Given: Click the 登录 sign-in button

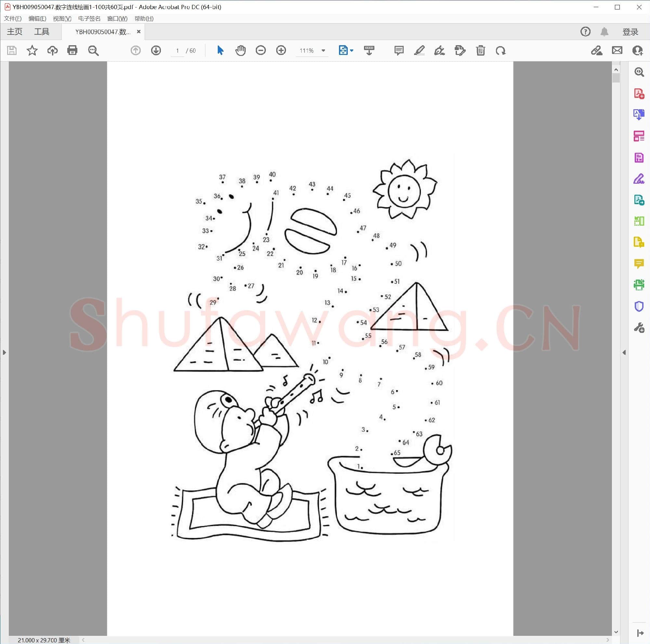Looking at the screenshot, I should (x=630, y=32).
